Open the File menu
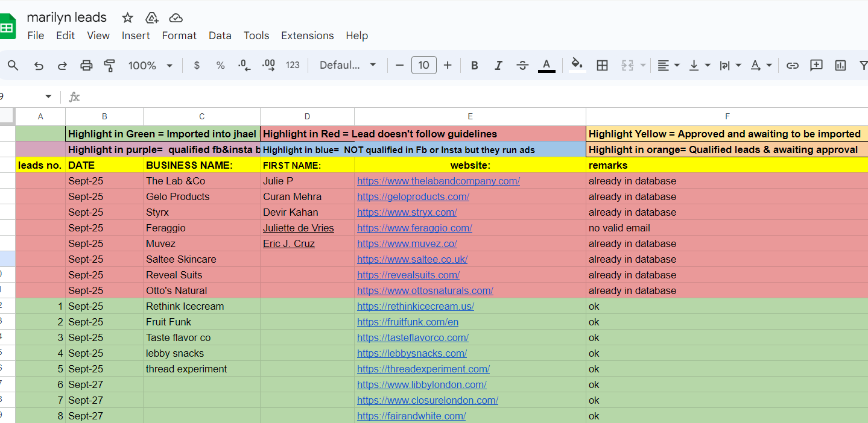This screenshot has height=423, width=868. 36,36
